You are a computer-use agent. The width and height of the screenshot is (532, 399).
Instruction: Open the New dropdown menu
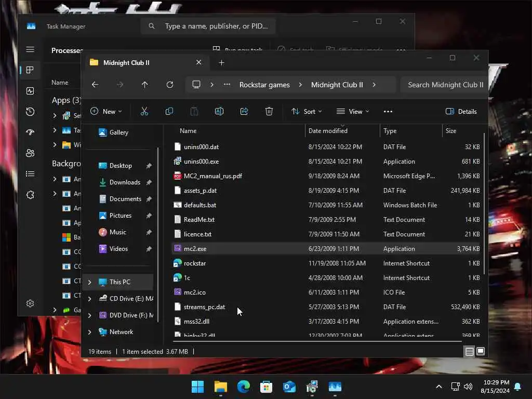point(106,111)
